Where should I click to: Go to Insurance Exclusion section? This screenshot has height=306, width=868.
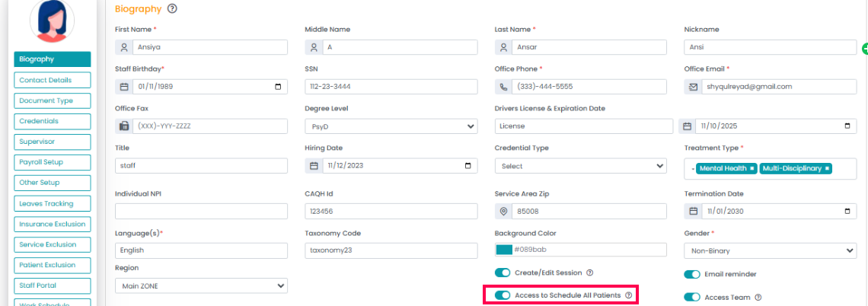pos(53,224)
